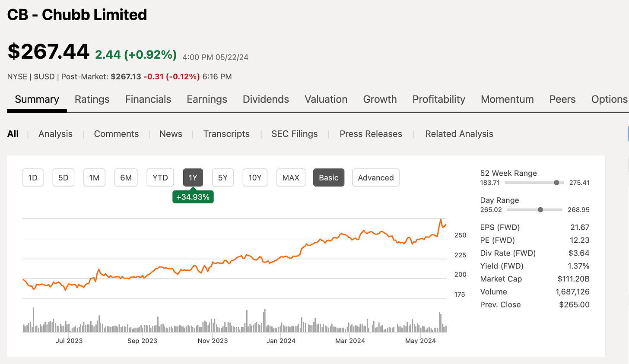The image size is (629, 364).
Task: Switch to the Ratings tab
Action: coord(92,99)
